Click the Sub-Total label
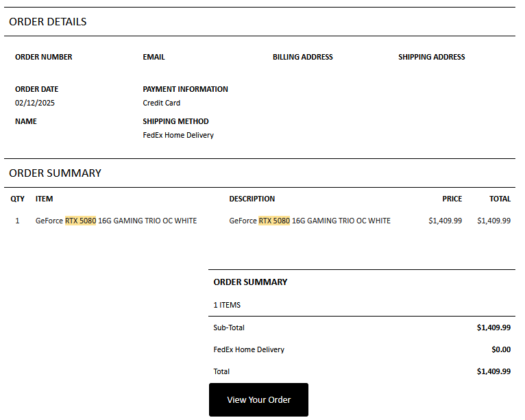525x420 pixels. 229,328
